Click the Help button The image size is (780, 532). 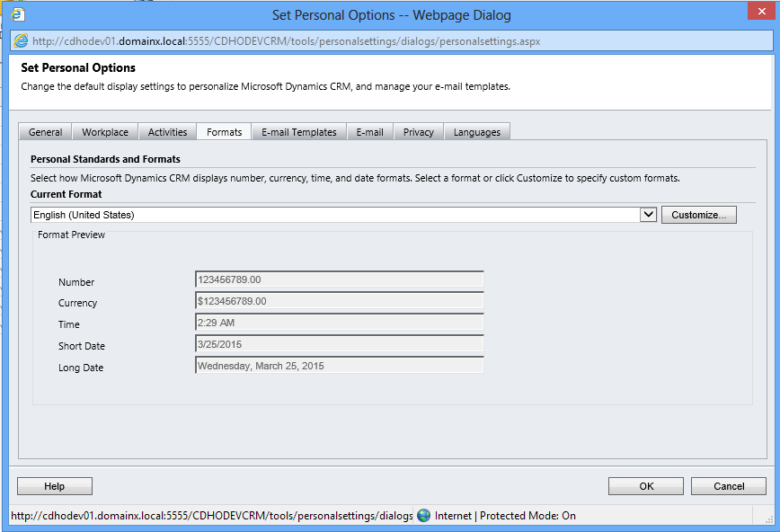55,486
